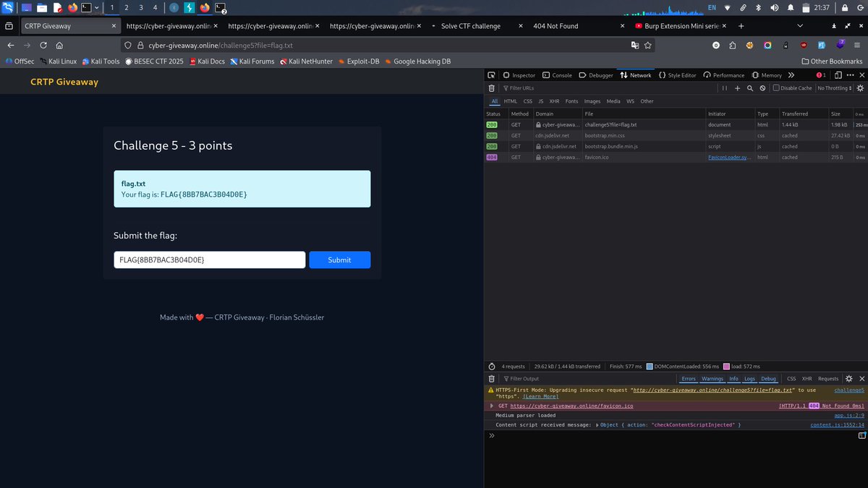This screenshot has height=488, width=868.
Task: Expand the favicon.ico 404 console entry
Action: (x=491, y=406)
